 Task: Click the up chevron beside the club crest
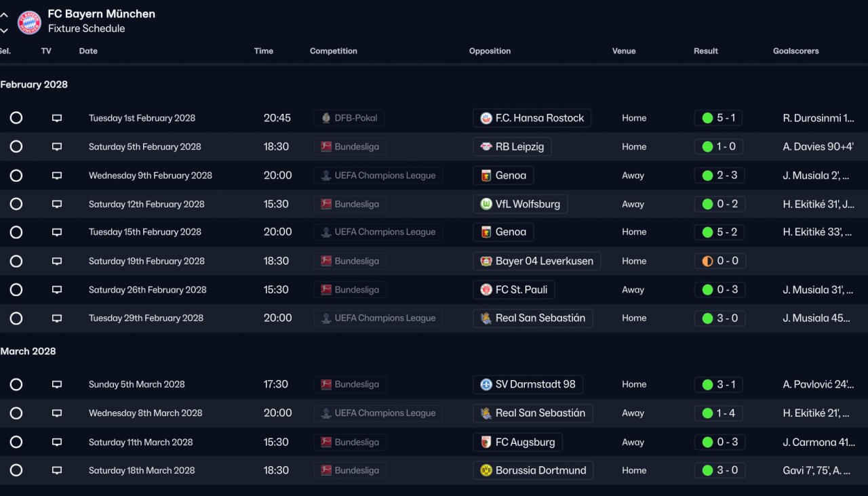click(x=4, y=15)
